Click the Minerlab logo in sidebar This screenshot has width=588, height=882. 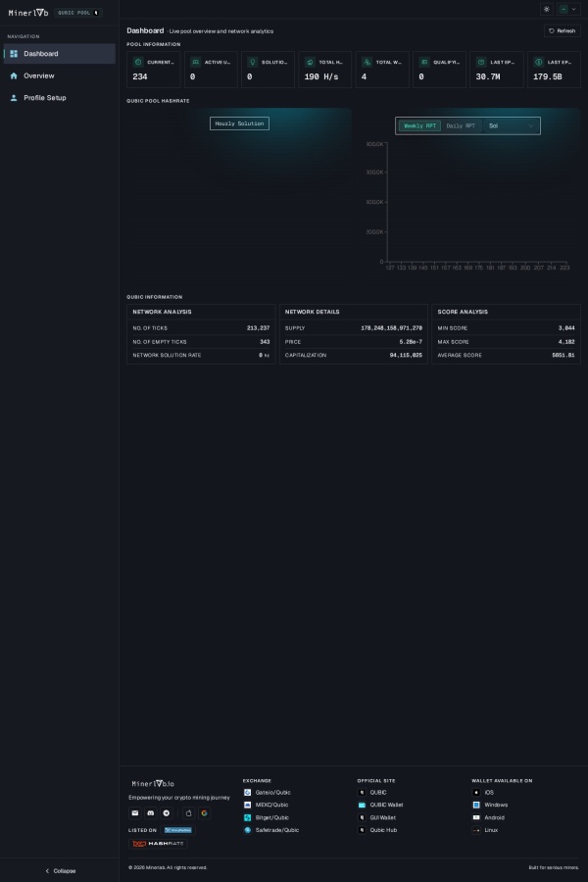[28, 13]
